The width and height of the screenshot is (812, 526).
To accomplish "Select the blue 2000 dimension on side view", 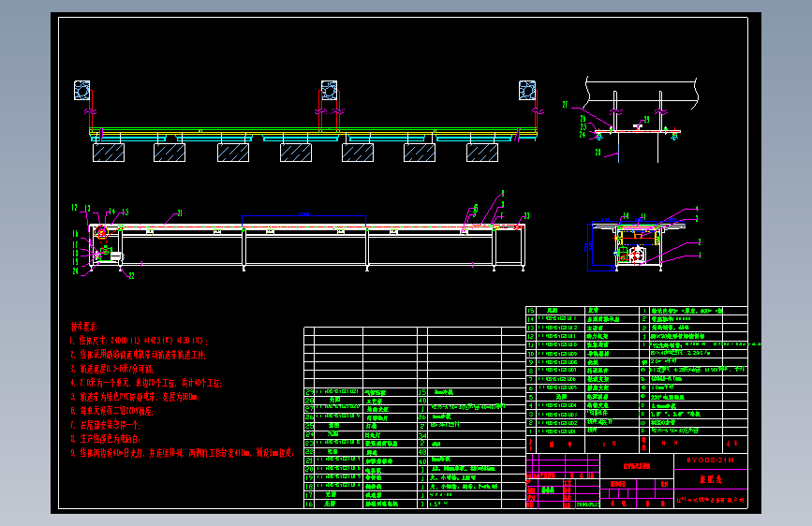I will pyautogui.click(x=304, y=213).
